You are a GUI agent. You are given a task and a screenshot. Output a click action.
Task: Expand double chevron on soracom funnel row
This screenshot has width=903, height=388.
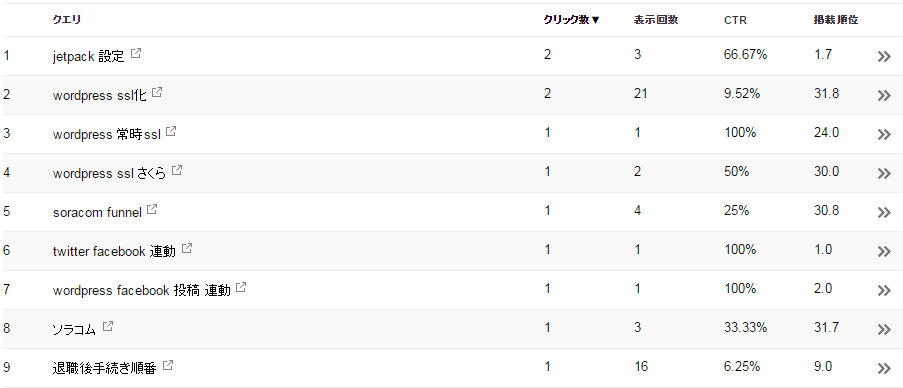click(884, 212)
